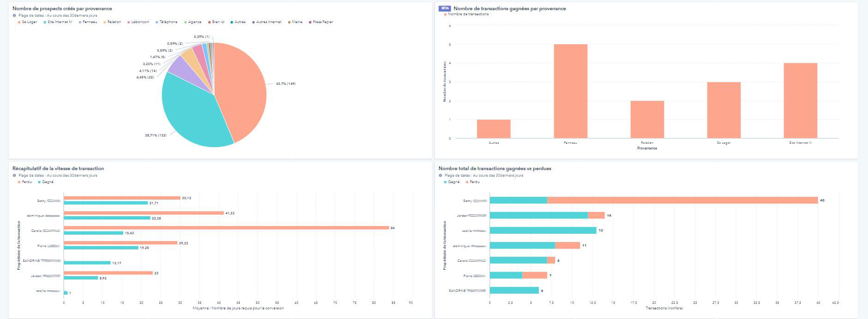Toggle the Relation legend entry in pie chart
This screenshot has height=319, width=868.
point(112,22)
